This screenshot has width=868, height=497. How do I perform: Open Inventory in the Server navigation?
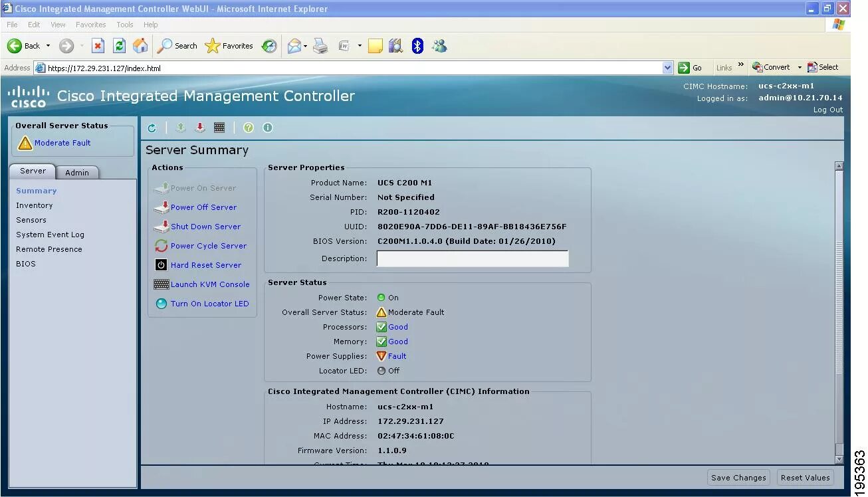coord(35,205)
